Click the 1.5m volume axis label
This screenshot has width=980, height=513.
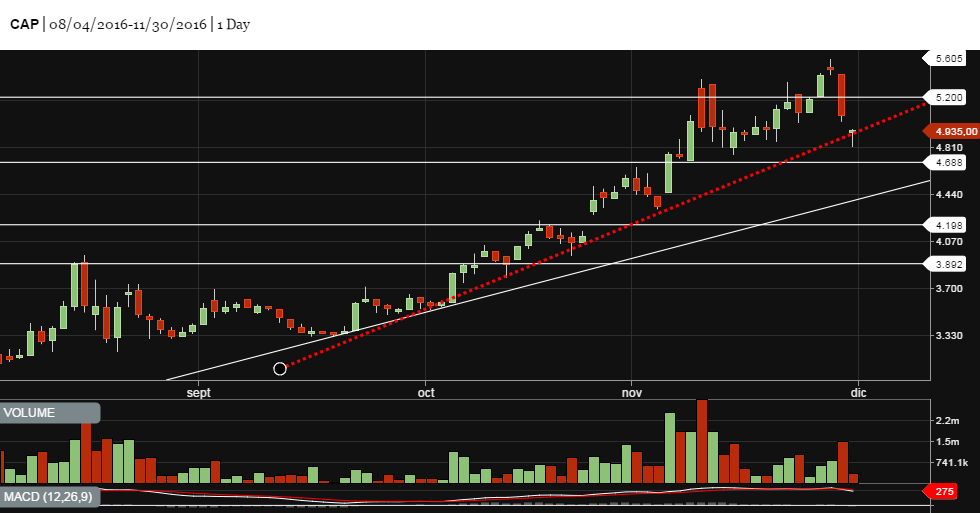coord(947,441)
